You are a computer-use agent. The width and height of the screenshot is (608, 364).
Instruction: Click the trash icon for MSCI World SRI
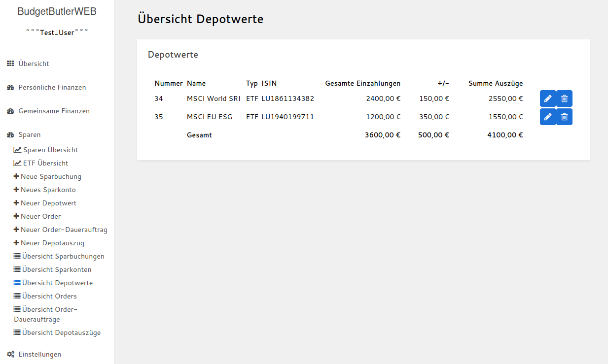point(565,99)
